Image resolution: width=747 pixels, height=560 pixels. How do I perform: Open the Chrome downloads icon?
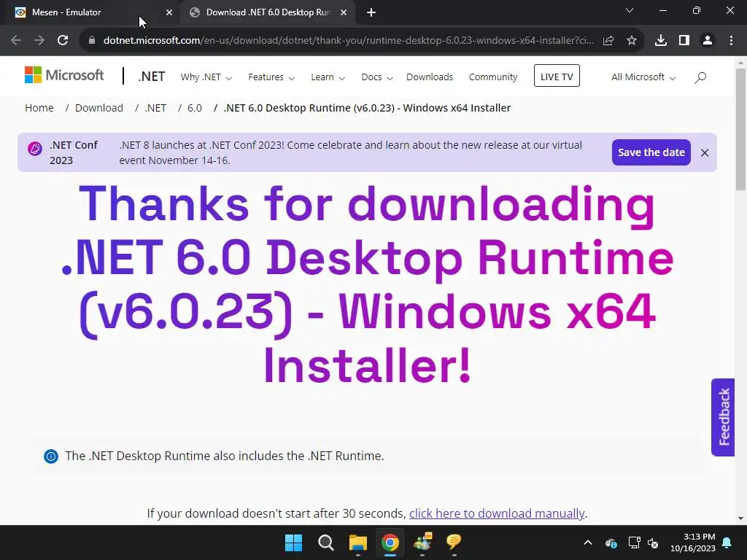point(661,41)
